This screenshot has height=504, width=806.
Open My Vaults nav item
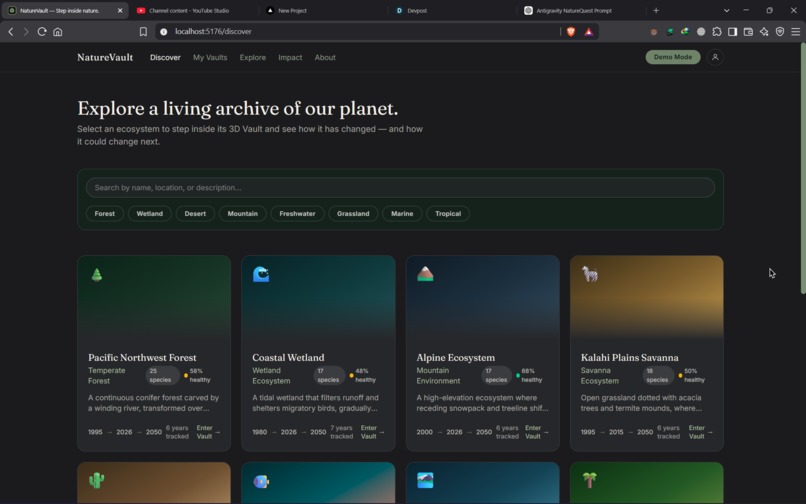tap(210, 58)
